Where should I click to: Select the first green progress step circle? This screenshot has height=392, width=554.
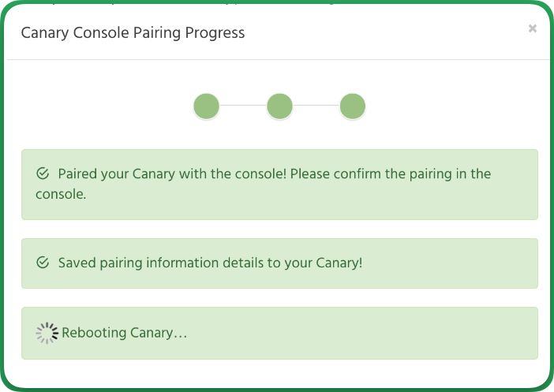click(x=206, y=106)
